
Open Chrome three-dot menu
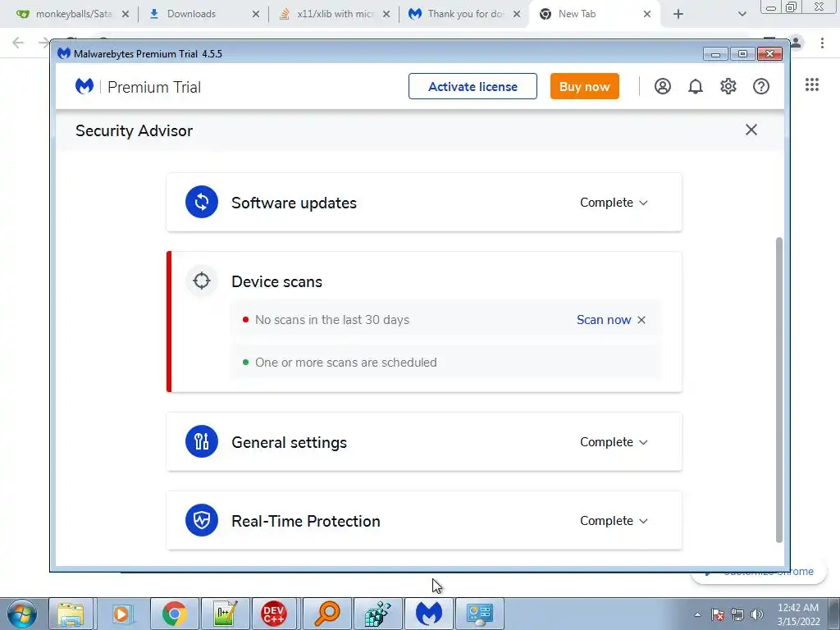point(822,43)
